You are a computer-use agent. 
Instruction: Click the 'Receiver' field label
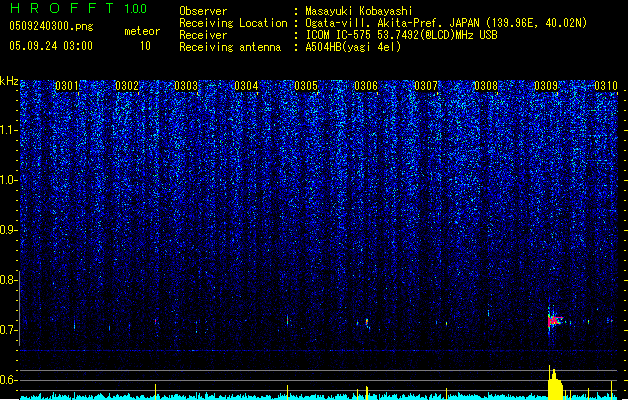click(203, 35)
